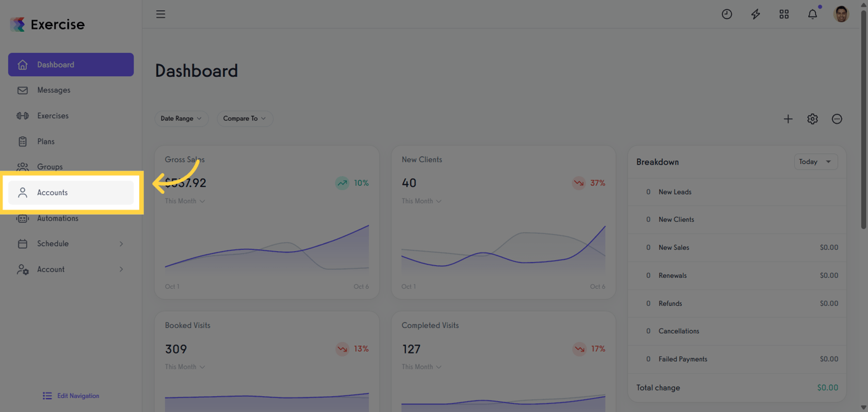Change the Breakdown period from Today
868x412 pixels.
click(x=815, y=161)
